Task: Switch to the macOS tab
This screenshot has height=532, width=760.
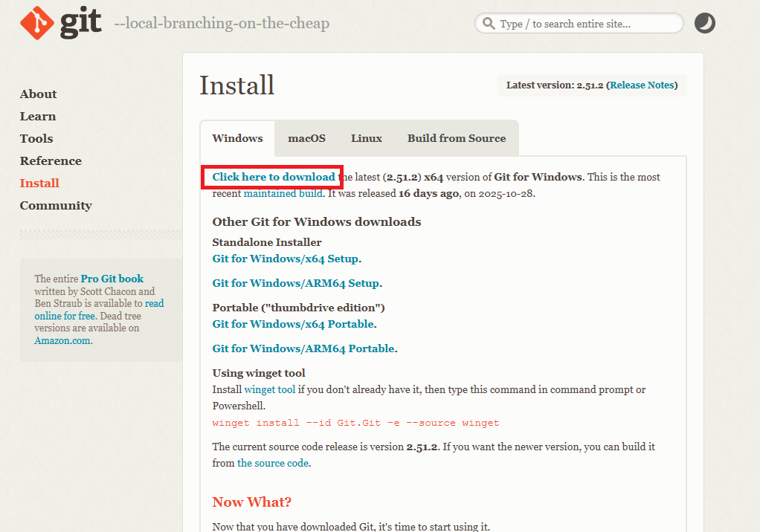Action: [x=306, y=138]
